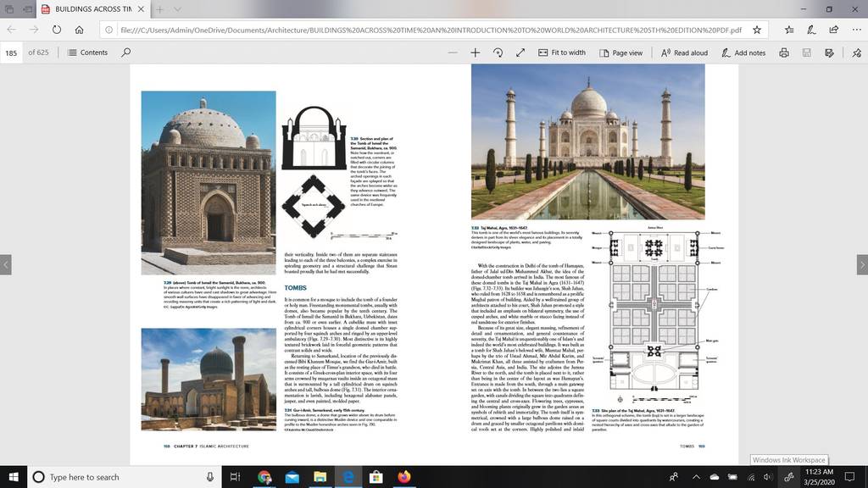Click Save as icon in PDF toolbar
Image resolution: width=868 pixels, height=488 pixels.
point(829,53)
